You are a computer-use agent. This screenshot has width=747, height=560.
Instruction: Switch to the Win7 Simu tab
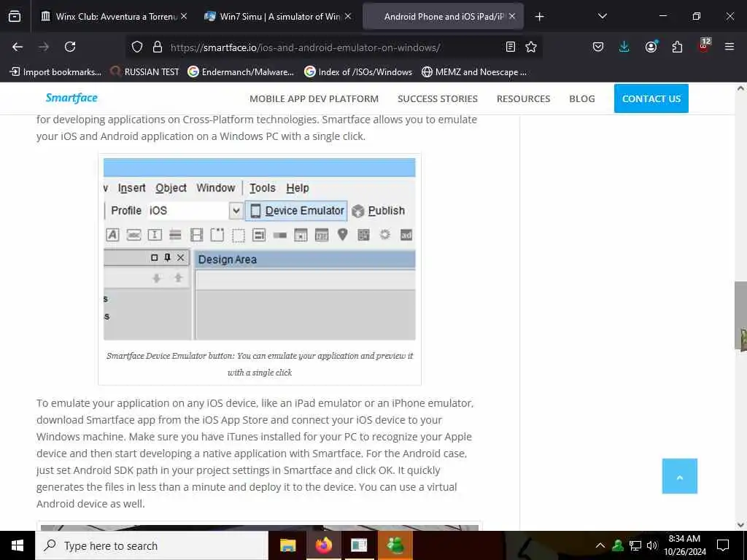279,16
